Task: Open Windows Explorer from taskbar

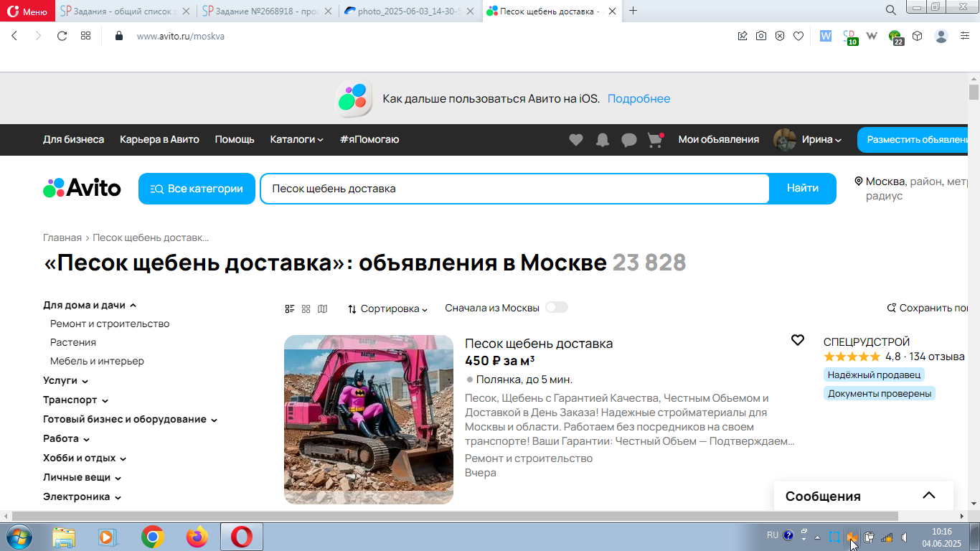Action: pyautogui.click(x=64, y=537)
